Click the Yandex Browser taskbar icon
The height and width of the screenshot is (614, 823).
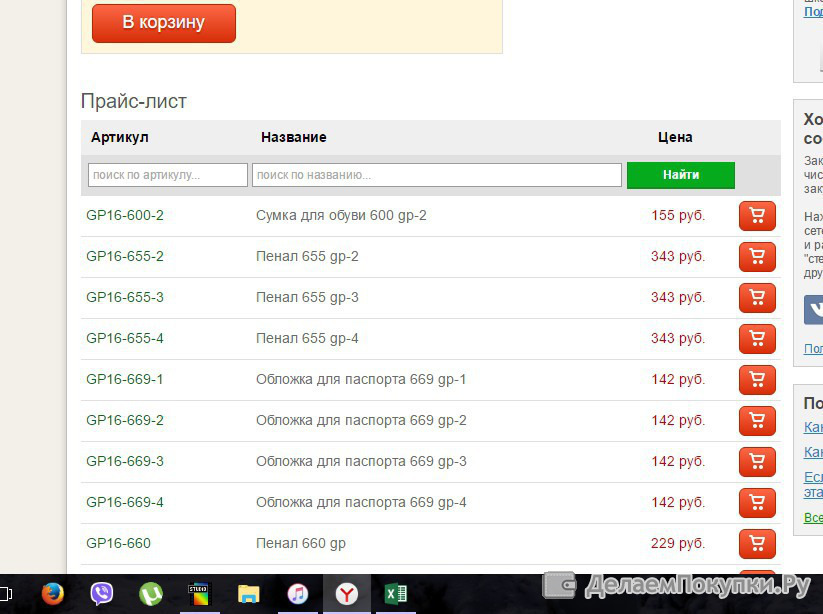tap(346, 594)
